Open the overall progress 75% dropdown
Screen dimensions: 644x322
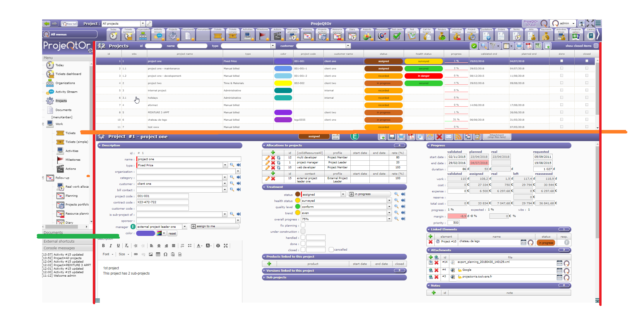389,219
